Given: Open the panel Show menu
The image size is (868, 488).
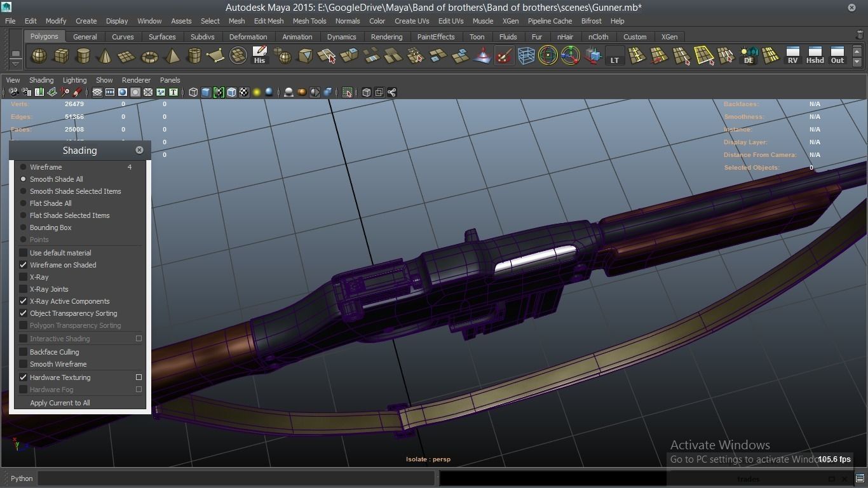Looking at the screenshot, I should click(104, 80).
